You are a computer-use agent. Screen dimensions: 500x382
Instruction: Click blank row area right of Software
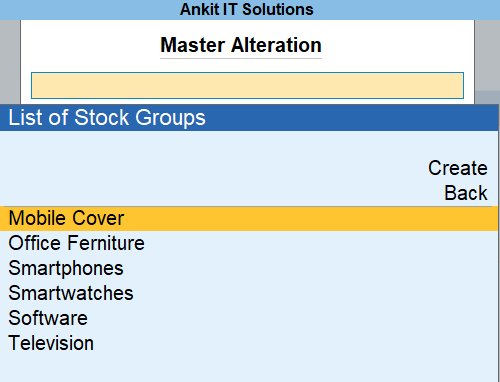(292, 318)
